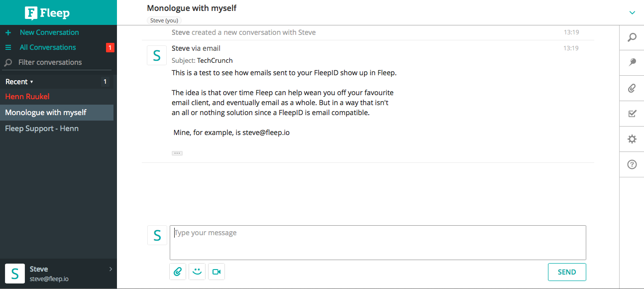Click the Fleep logo
Image resolution: width=644 pixels, height=289 pixels.
tap(47, 13)
